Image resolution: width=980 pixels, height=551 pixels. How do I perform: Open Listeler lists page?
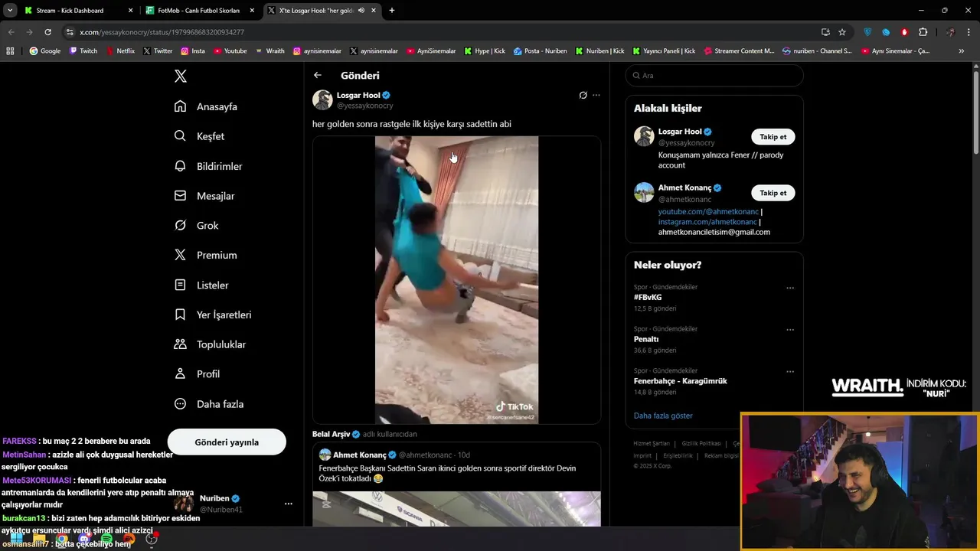click(201, 285)
